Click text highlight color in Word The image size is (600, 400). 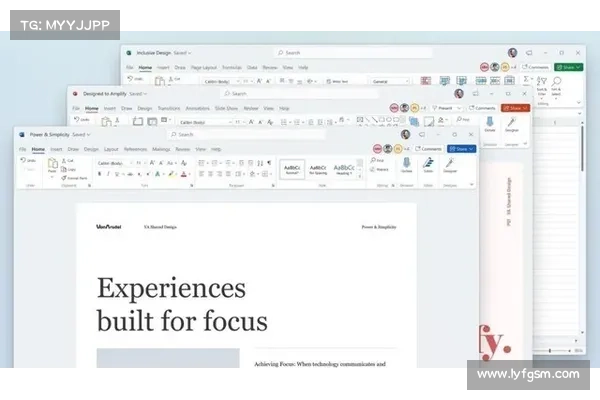coord(171,174)
